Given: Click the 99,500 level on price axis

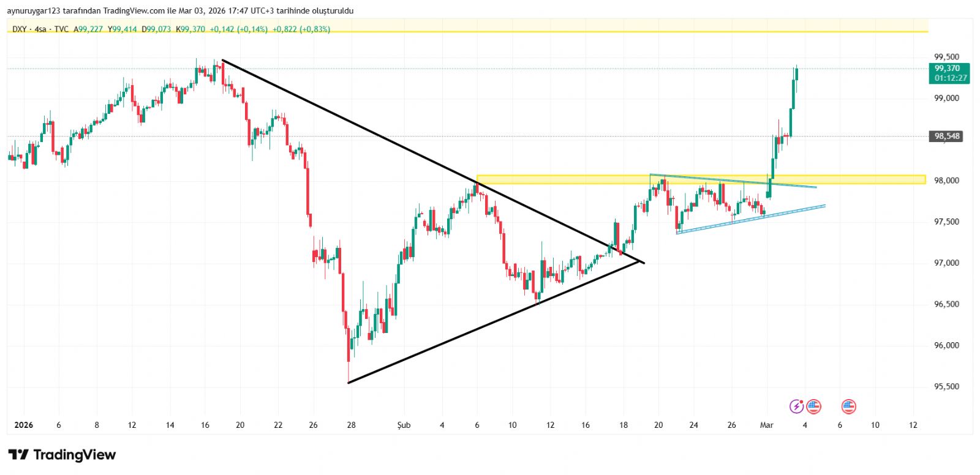Looking at the screenshot, I should pyautogui.click(x=946, y=57).
